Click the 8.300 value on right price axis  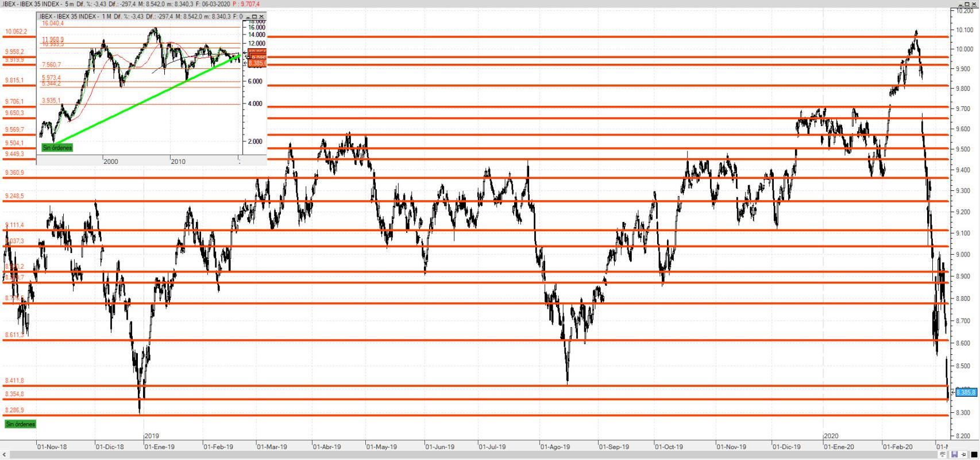point(964,412)
